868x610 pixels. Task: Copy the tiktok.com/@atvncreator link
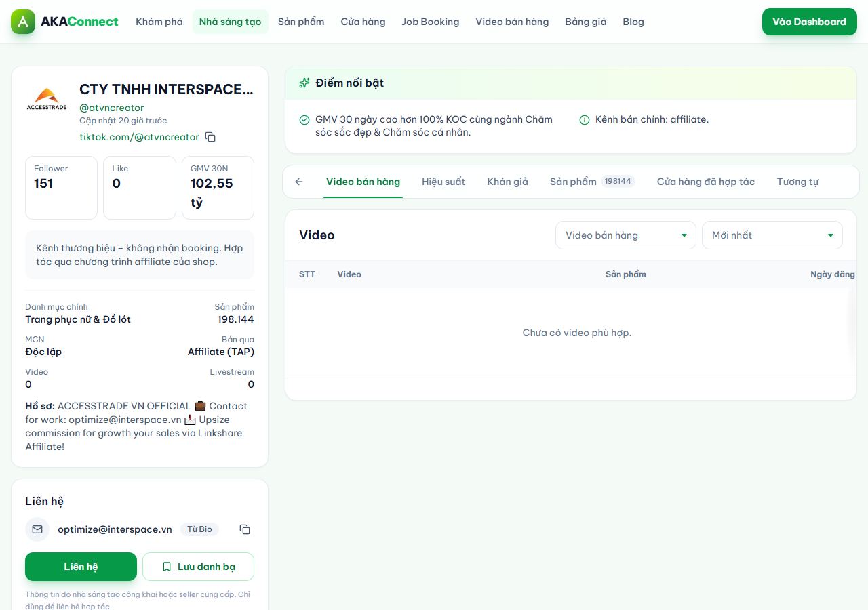(210, 138)
